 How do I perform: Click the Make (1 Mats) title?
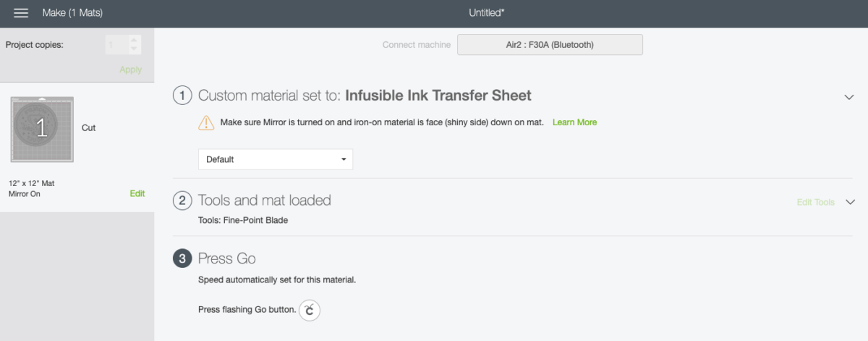(72, 13)
